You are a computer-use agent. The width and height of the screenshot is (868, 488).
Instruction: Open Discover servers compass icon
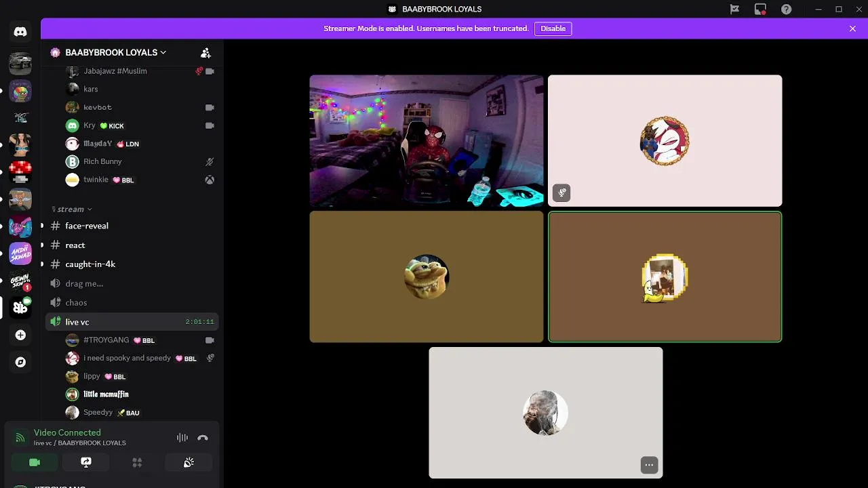point(20,362)
